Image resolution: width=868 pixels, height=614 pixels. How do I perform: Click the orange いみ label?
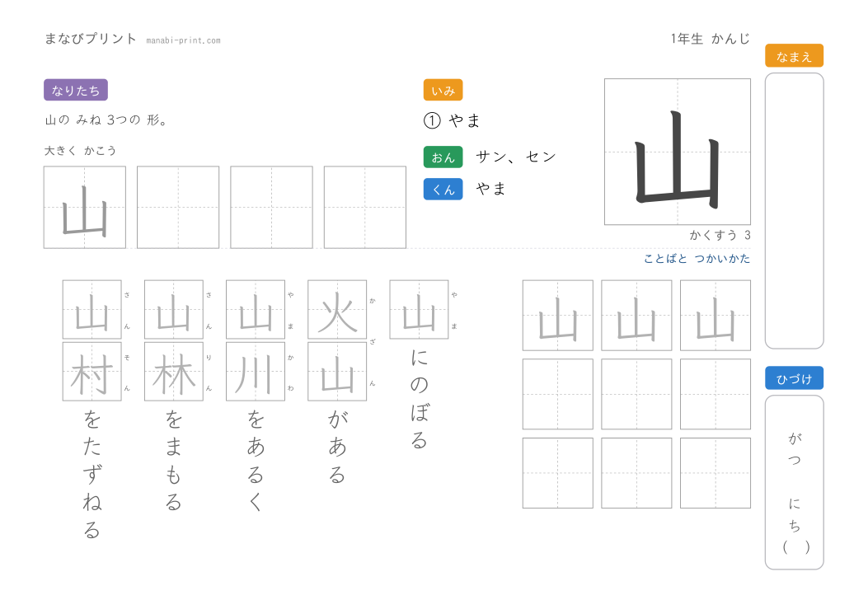pyautogui.click(x=443, y=90)
